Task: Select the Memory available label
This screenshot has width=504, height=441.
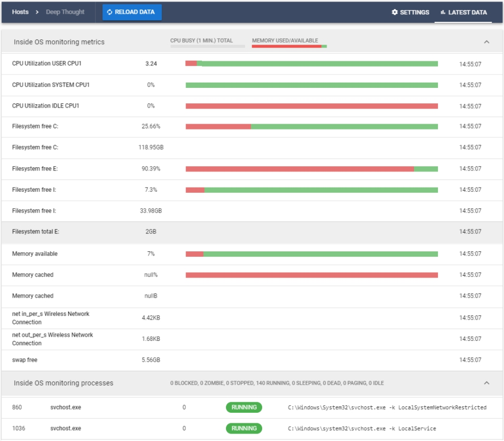Action: (35, 254)
